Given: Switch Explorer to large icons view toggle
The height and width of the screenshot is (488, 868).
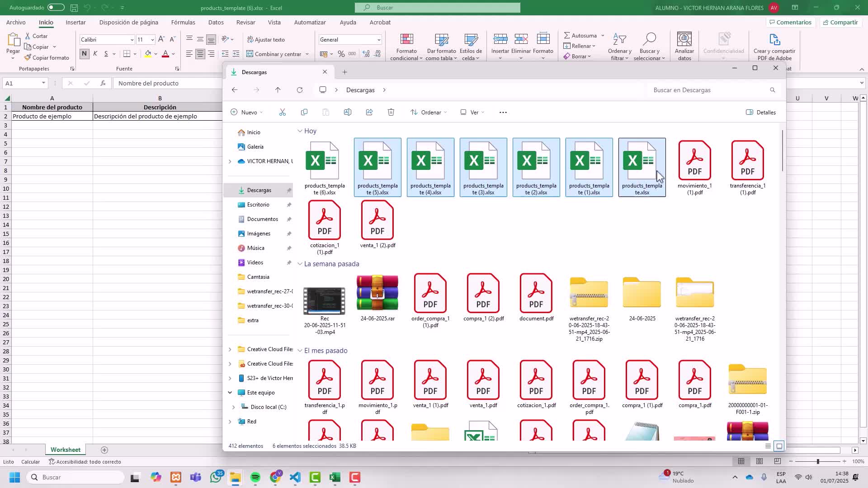Looking at the screenshot, I should [779, 446].
